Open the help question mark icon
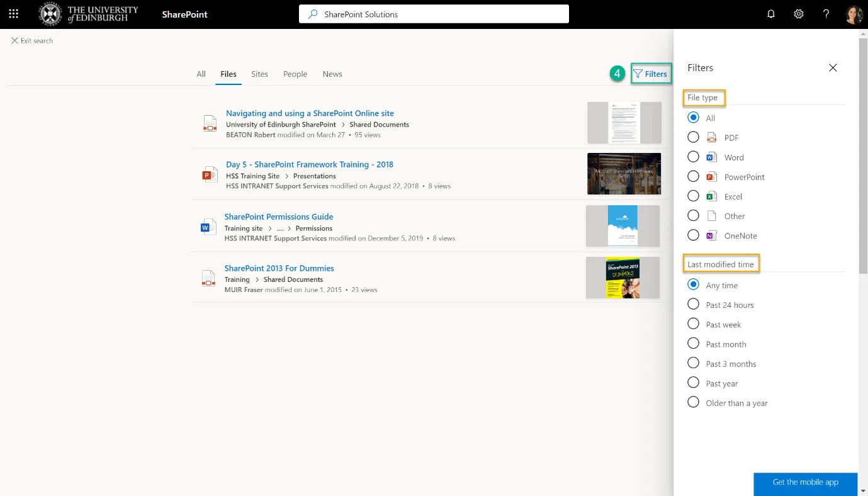The width and height of the screenshot is (868, 496). [x=826, y=13]
